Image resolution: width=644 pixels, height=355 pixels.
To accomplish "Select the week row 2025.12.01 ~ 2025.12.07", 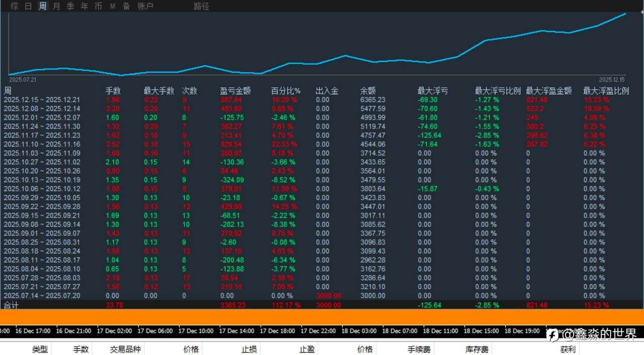I will (x=322, y=118).
